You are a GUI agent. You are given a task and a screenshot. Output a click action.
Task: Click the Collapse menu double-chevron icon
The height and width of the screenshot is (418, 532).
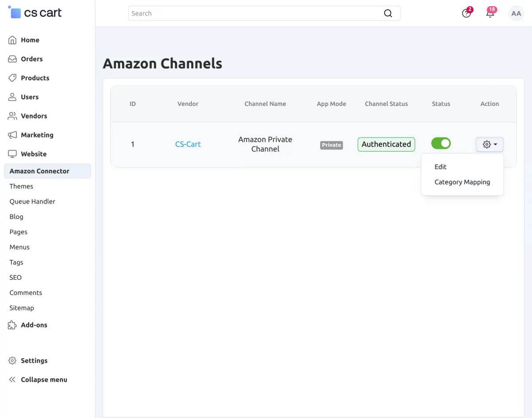coord(12,380)
